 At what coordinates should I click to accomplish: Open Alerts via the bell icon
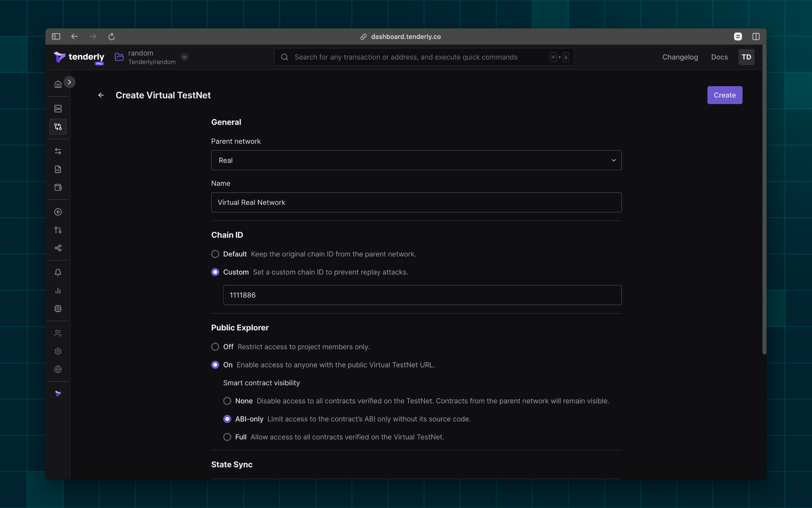coord(58,272)
